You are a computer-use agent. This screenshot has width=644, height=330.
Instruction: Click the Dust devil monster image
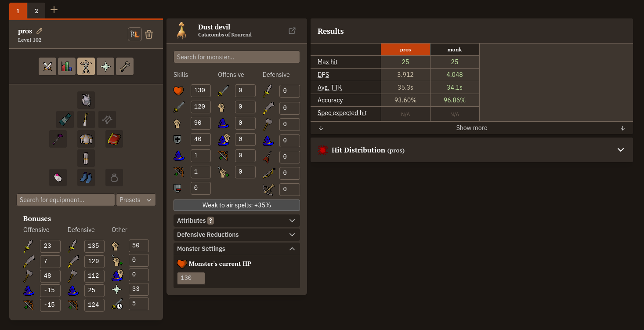182,31
